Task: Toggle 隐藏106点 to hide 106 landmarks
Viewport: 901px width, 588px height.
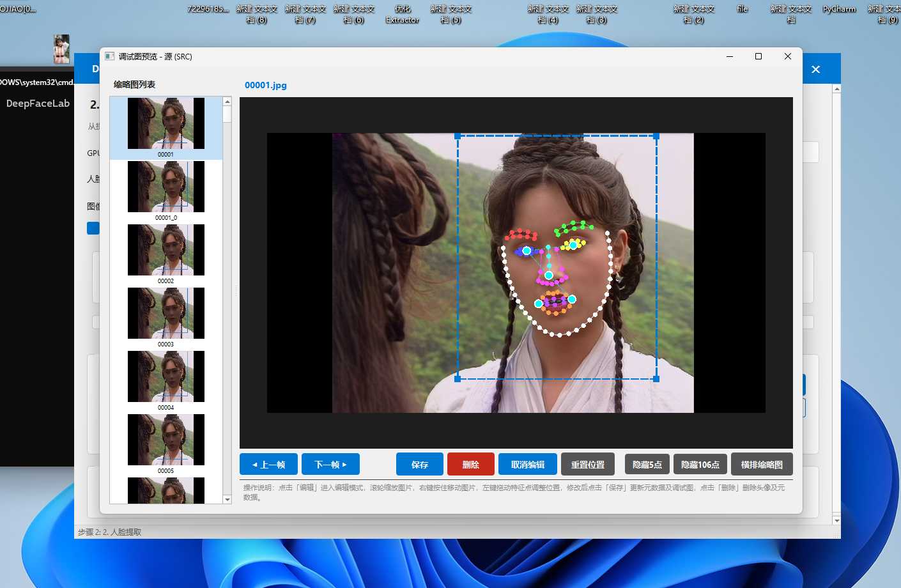Action: coord(700,465)
